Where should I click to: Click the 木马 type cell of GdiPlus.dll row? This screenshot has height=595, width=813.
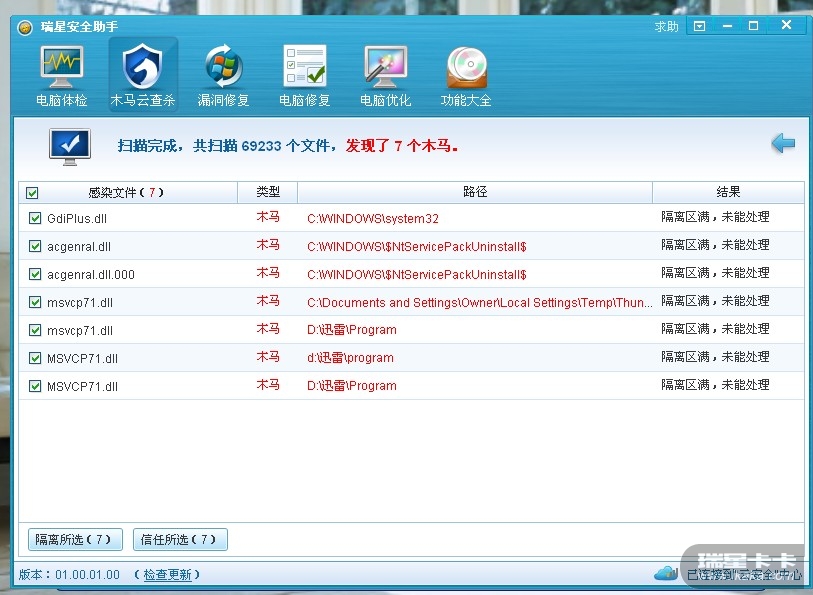(x=268, y=217)
